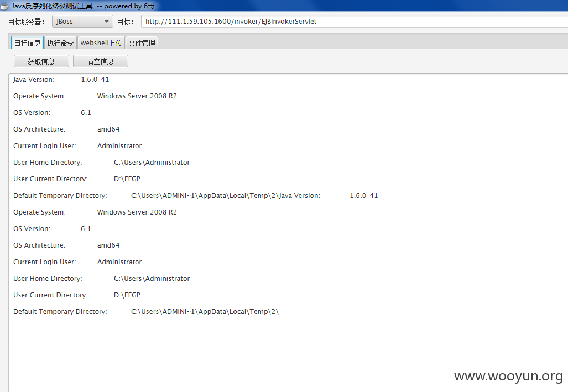Click the window title text Java反序列化终极测试工具
Image resolution: width=568 pixels, height=392 pixels.
point(52,6)
